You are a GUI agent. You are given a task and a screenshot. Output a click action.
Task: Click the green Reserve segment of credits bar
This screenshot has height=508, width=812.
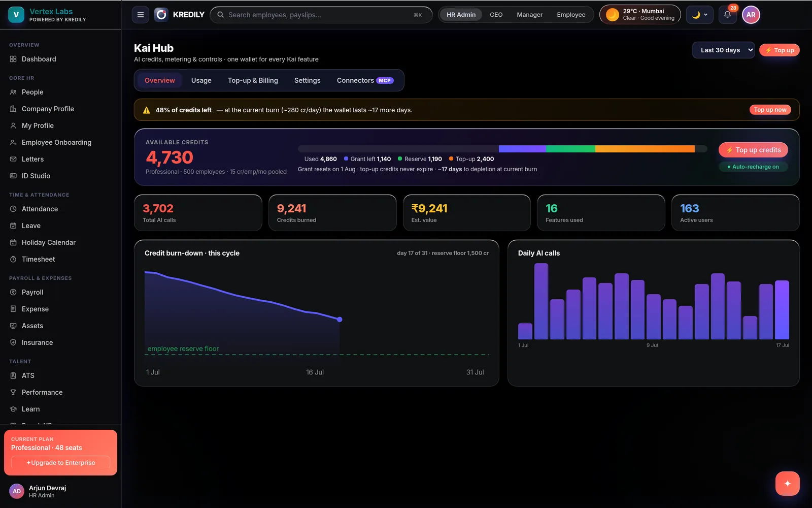click(x=570, y=149)
